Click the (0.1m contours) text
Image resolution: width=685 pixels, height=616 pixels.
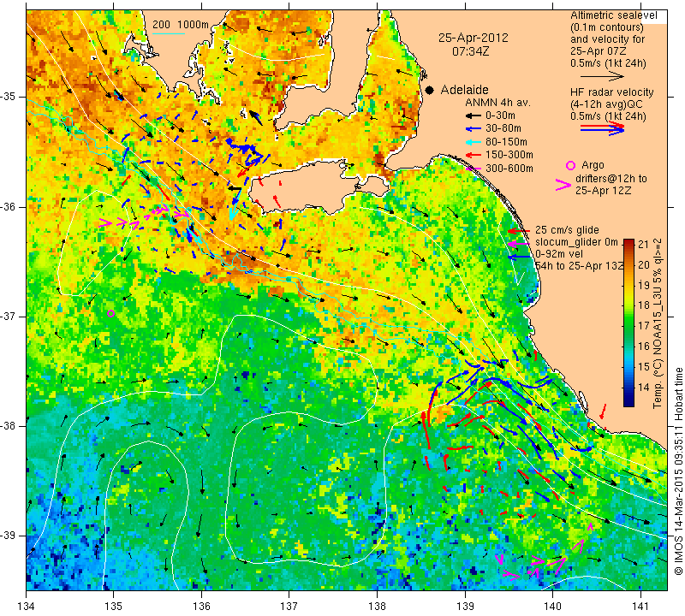click(607, 27)
